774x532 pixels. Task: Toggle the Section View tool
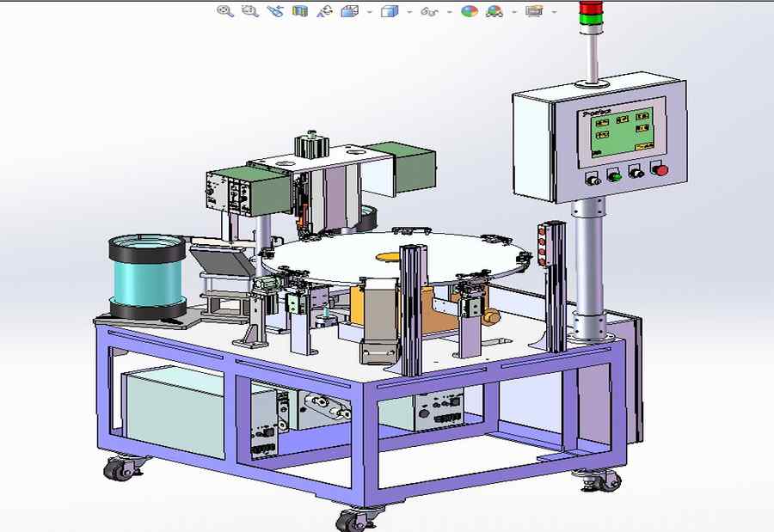point(299,11)
